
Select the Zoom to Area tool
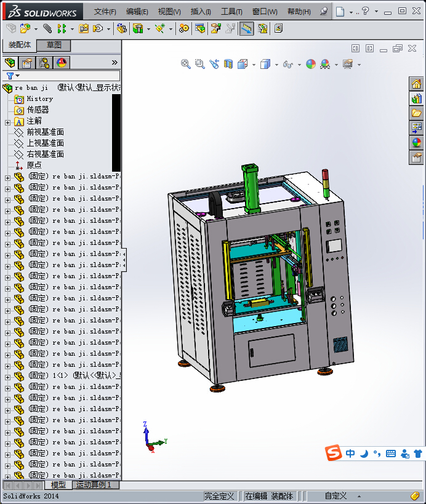pos(200,64)
